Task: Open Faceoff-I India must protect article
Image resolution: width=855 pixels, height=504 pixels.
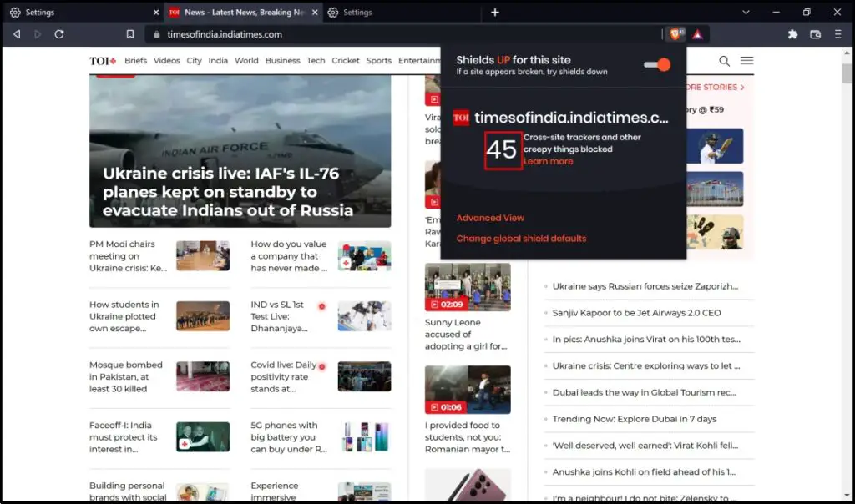Action: 124,437
